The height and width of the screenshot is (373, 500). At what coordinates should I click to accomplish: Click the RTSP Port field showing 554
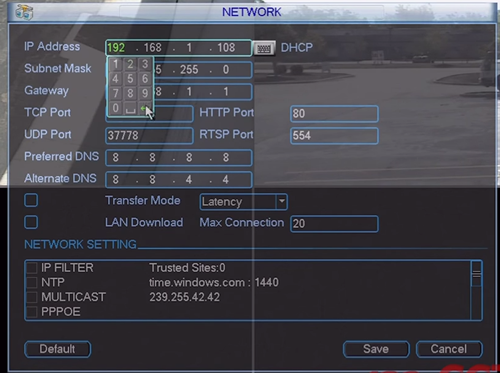click(x=334, y=136)
